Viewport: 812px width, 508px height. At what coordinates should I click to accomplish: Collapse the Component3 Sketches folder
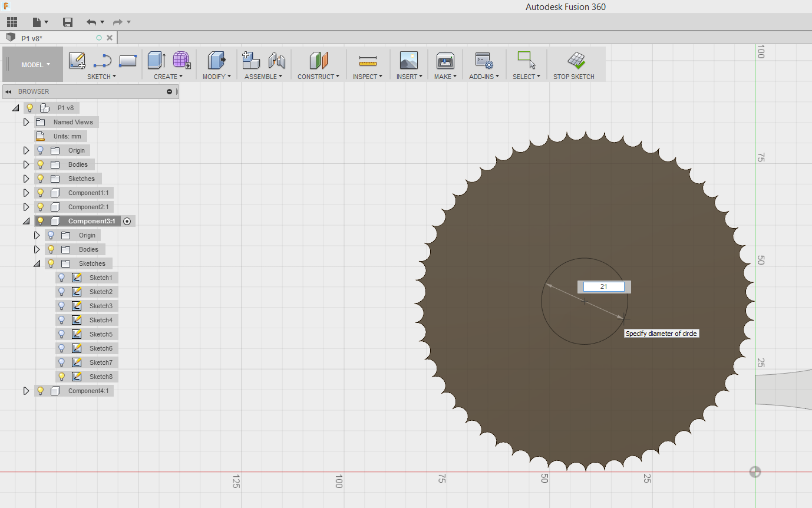37,264
